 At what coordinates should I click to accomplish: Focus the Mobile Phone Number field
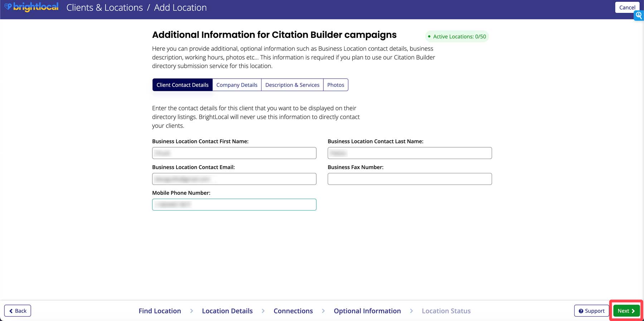[x=234, y=204]
